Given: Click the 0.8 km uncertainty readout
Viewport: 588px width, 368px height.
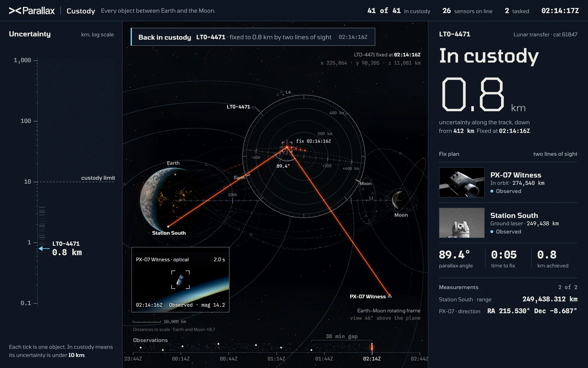Looking at the screenshot, I should (x=484, y=95).
